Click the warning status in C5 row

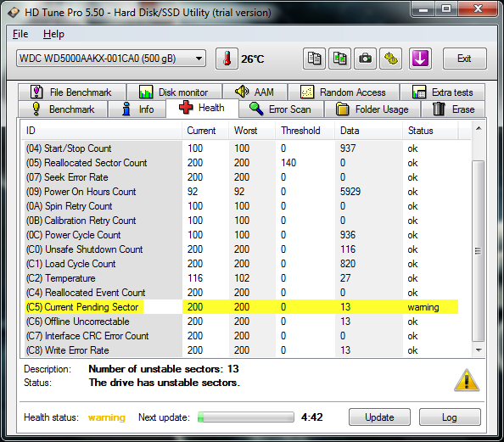(423, 307)
